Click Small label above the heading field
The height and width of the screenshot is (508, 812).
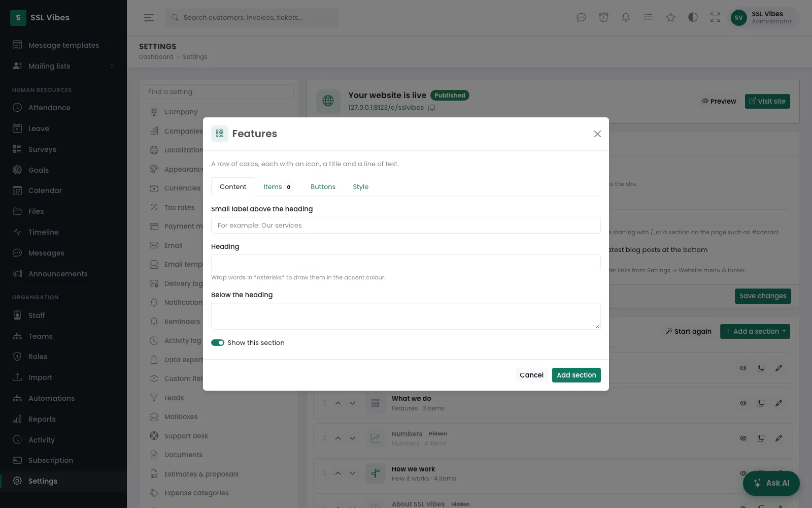click(406, 225)
